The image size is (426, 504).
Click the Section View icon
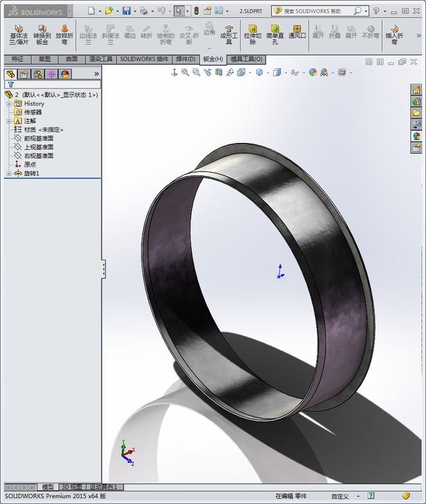[x=219, y=72]
